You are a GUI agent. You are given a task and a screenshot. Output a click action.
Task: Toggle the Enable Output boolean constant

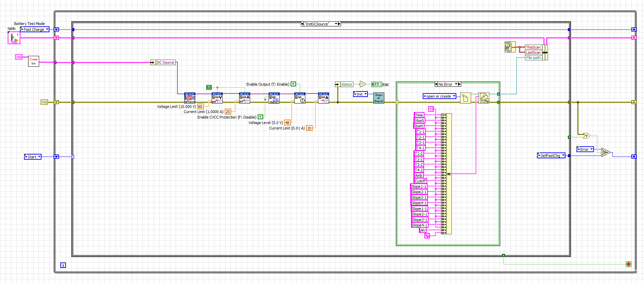(293, 84)
